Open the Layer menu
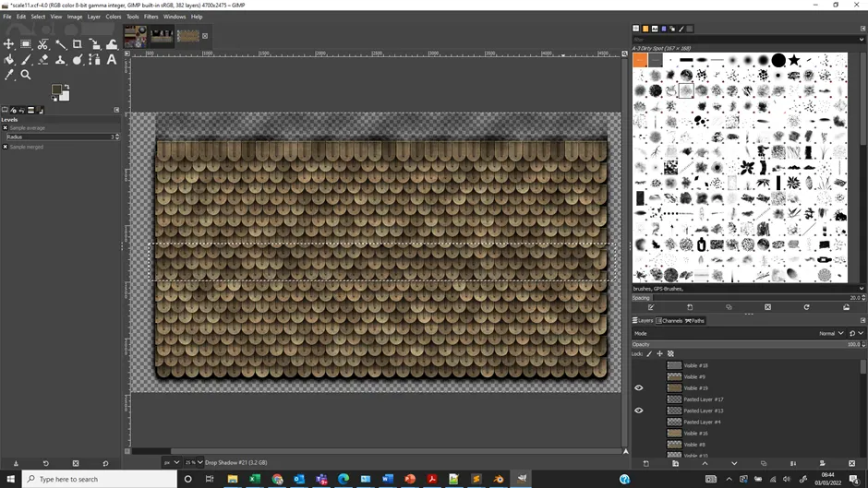Viewport: 868px width, 488px height. coord(94,17)
